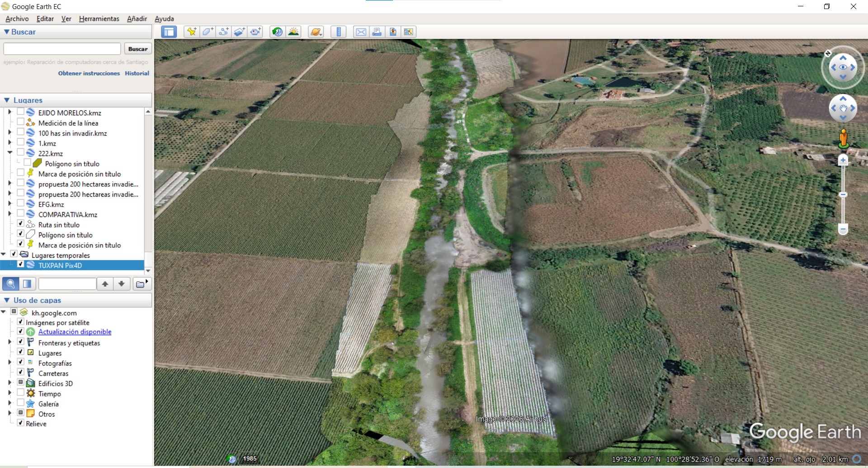Click the Lugares list scrollbar down arrow
868x468 pixels.
pyautogui.click(x=148, y=270)
